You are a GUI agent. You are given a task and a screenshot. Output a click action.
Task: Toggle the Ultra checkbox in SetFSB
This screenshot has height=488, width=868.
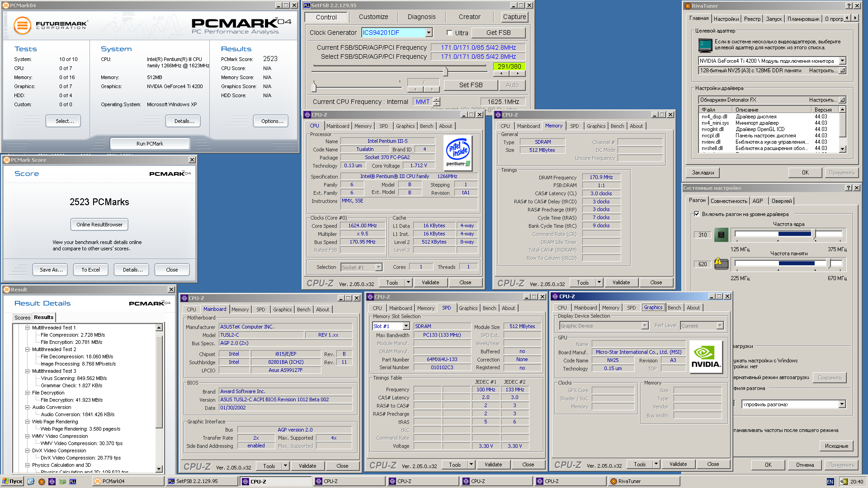click(x=449, y=33)
